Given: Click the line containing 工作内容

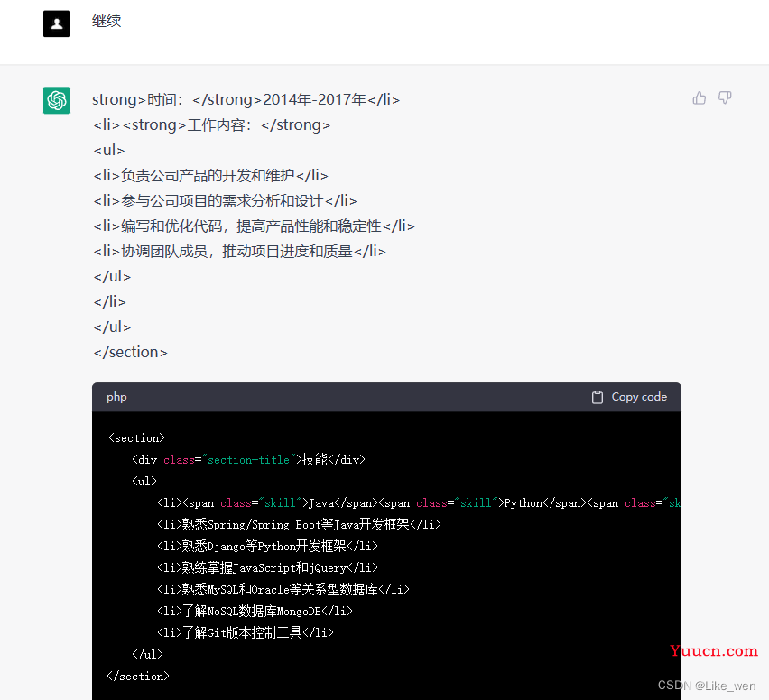Looking at the screenshot, I should 212,125.
